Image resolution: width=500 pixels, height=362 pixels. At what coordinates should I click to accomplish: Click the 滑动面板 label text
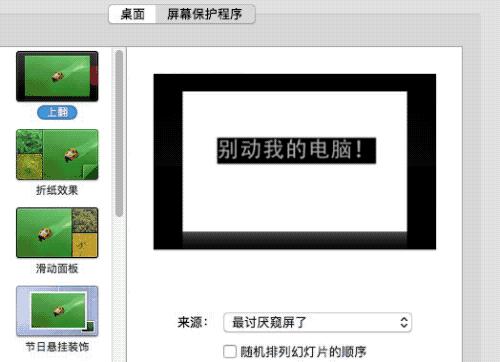tap(57, 268)
